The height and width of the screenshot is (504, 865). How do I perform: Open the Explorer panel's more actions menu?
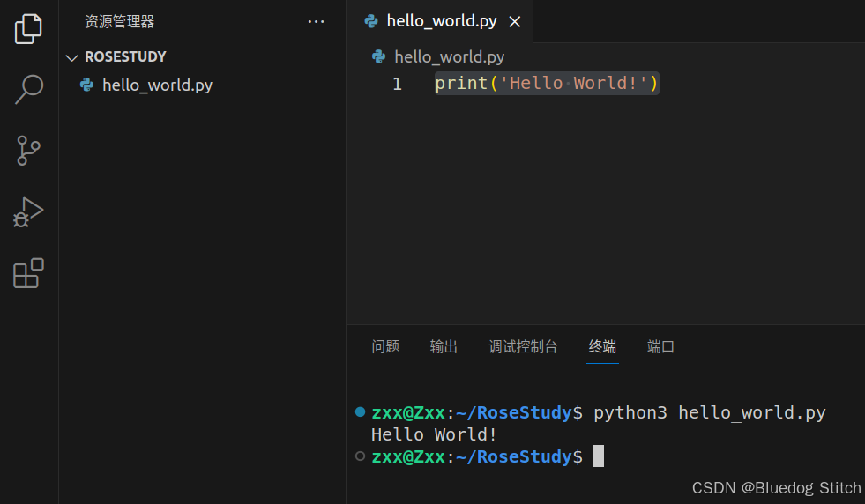pos(316,21)
